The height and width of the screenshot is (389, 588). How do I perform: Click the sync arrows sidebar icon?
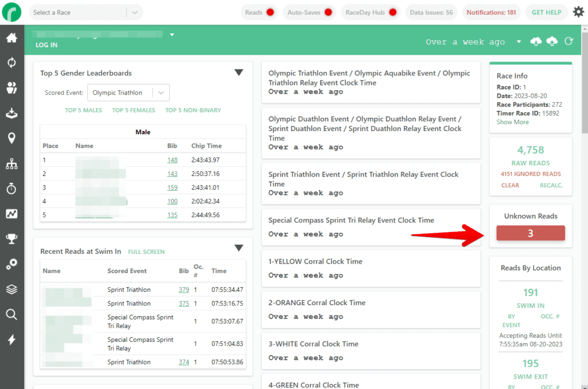(x=11, y=63)
